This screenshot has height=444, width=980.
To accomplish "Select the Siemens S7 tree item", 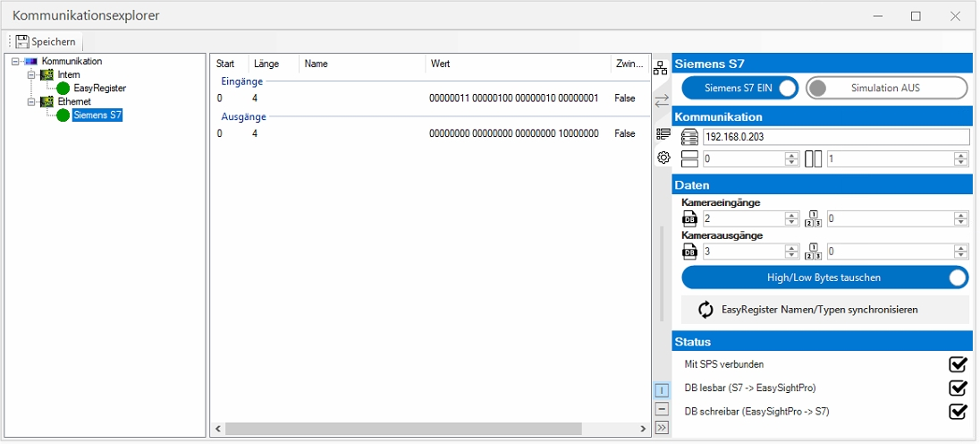I will pyautogui.click(x=97, y=115).
